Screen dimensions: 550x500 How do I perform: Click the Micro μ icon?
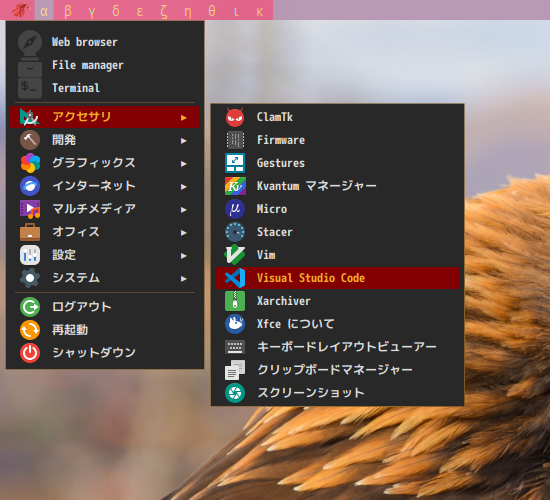pyautogui.click(x=235, y=209)
